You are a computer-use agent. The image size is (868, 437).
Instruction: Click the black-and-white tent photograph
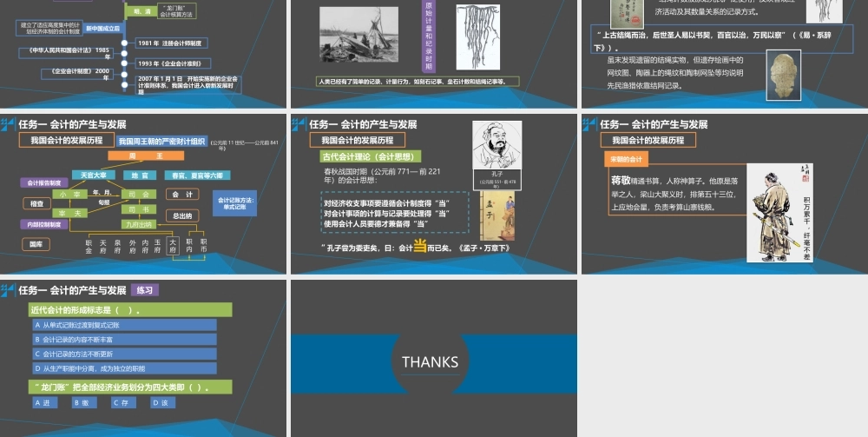pos(358,34)
